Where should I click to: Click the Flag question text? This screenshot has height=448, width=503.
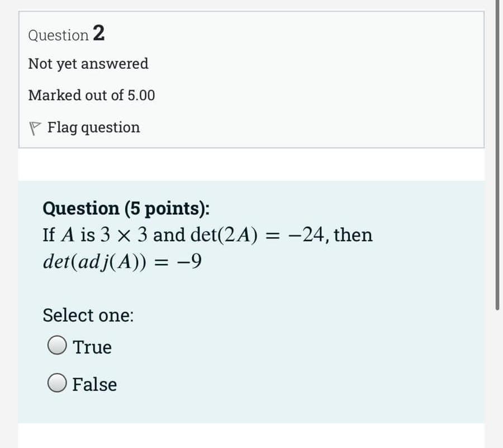pos(93,127)
